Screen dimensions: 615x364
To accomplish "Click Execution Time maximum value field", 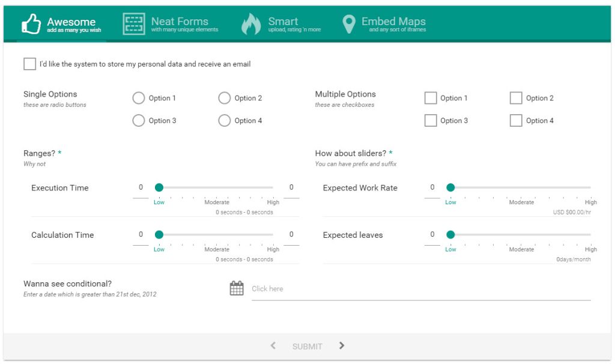I will tap(291, 188).
